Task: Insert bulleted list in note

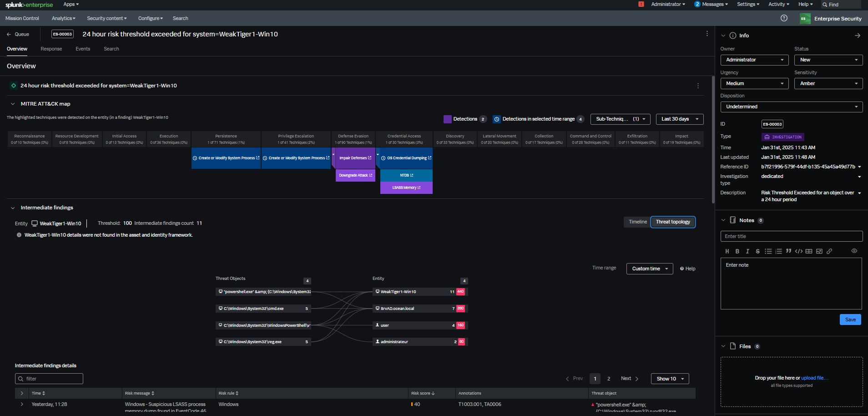Action: pyautogui.click(x=768, y=251)
